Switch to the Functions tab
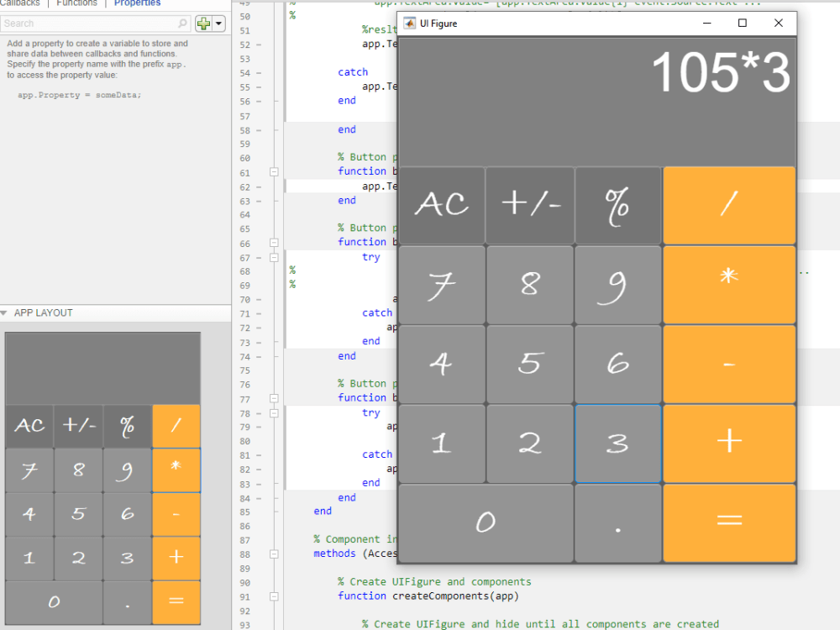The height and width of the screenshot is (630, 840). 76,3
